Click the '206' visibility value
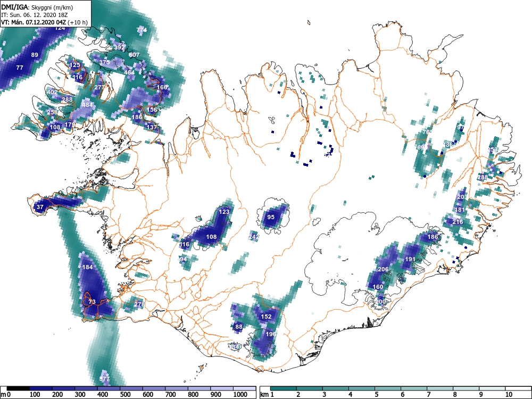The height and width of the screenshot is (399, 532). pyautogui.click(x=383, y=269)
